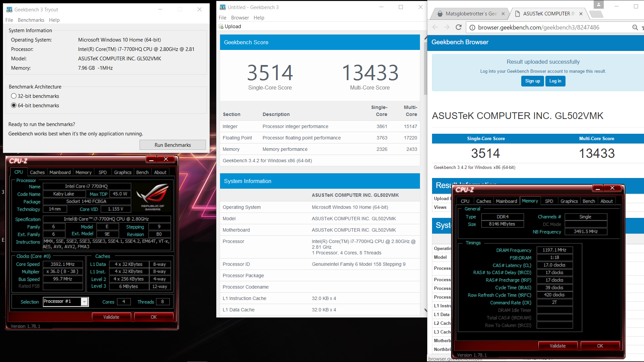
Task: Open the Caches tab in right CPU-Z
Action: tap(484, 201)
